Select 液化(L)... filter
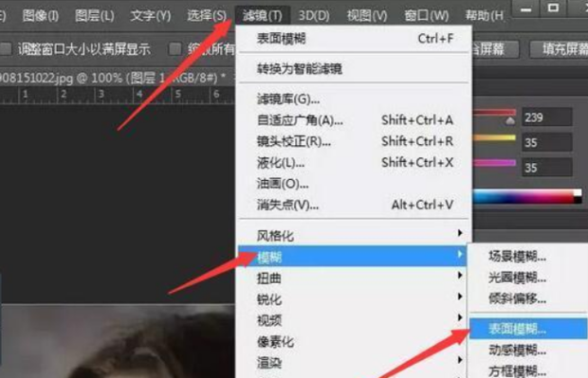 coord(281,163)
